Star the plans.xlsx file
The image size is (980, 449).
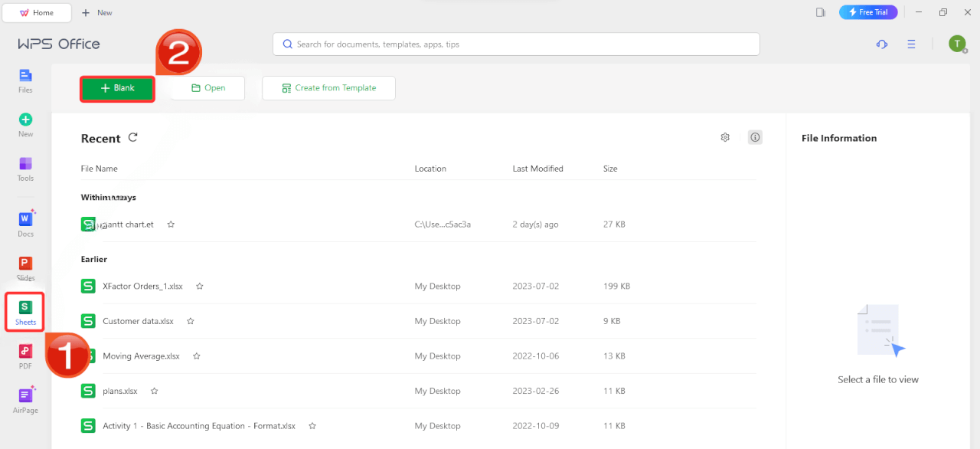[x=154, y=391]
